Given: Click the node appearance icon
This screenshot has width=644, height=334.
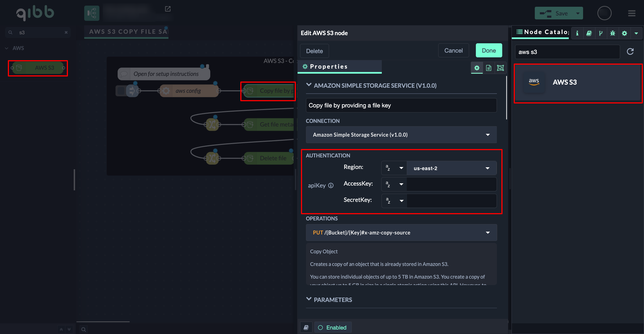Looking at the screenshot, I should click(500, 68).
